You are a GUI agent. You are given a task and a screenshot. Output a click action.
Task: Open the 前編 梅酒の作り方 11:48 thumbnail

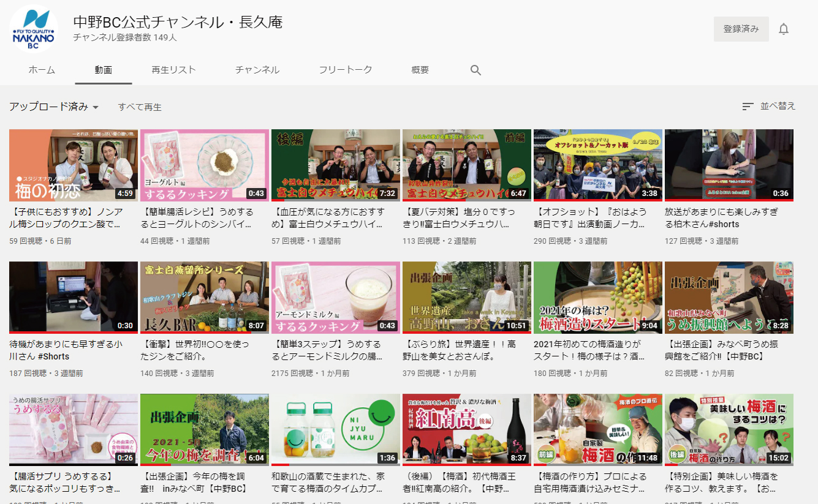(x=598, y=430)
